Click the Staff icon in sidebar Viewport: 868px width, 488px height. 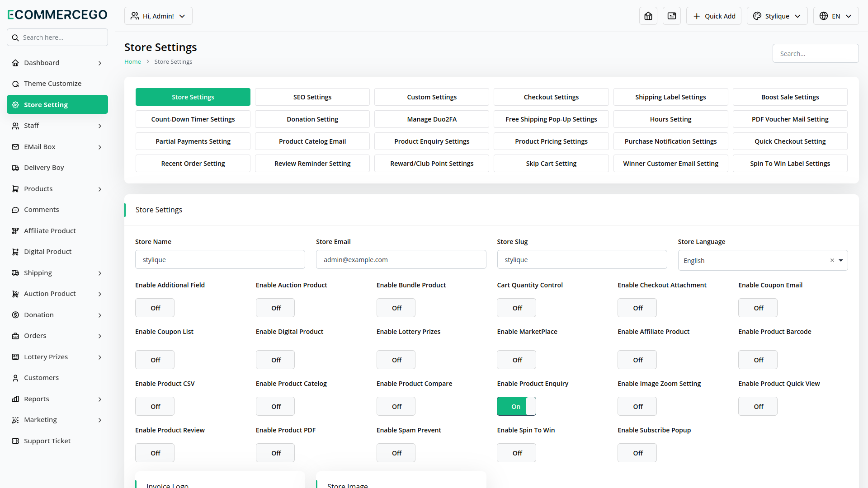point(15,126)
